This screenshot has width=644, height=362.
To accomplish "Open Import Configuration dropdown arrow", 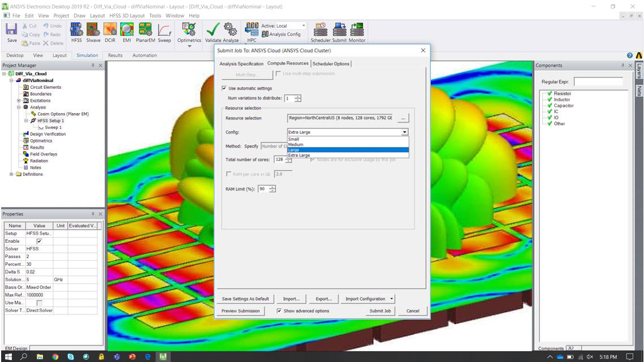I will tap(391, 299).
